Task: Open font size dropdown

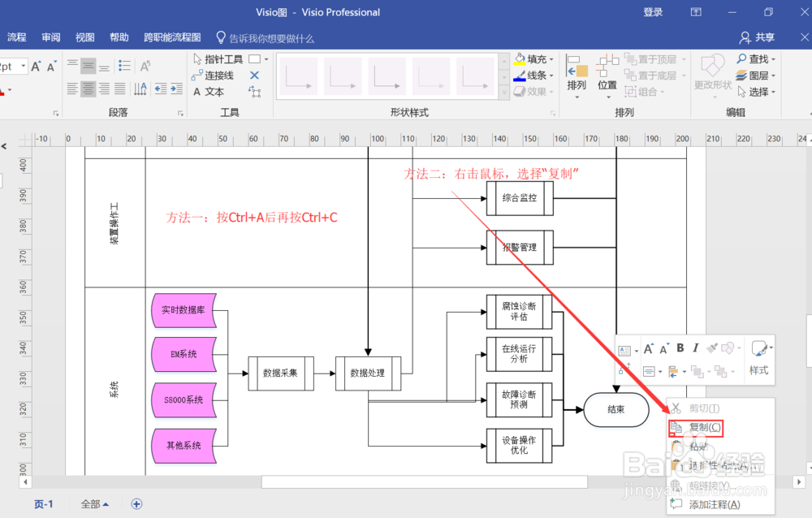Action: [x=24, y=67]
